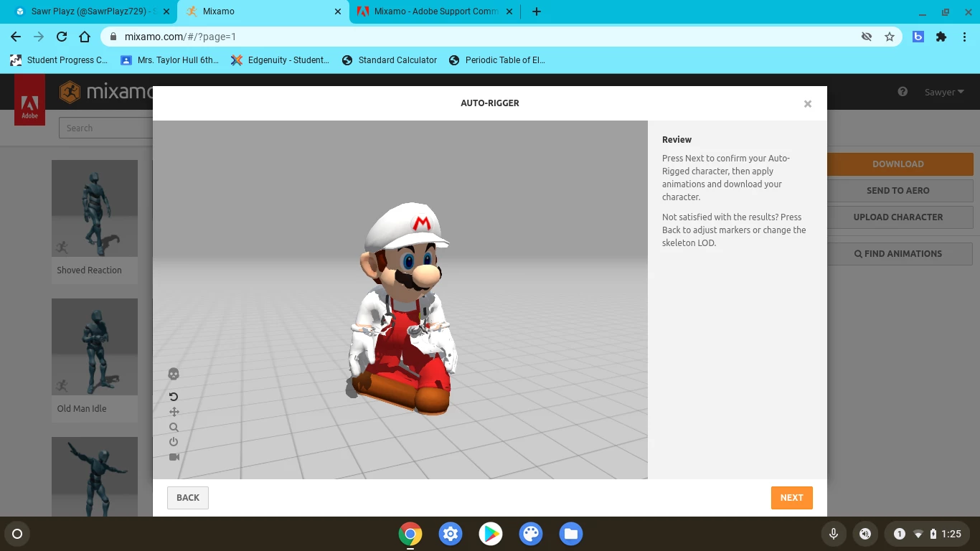Screen dimensions: 980x551
Task: Open the Chrome three-dot menu
Action: [x=964, y=37]
